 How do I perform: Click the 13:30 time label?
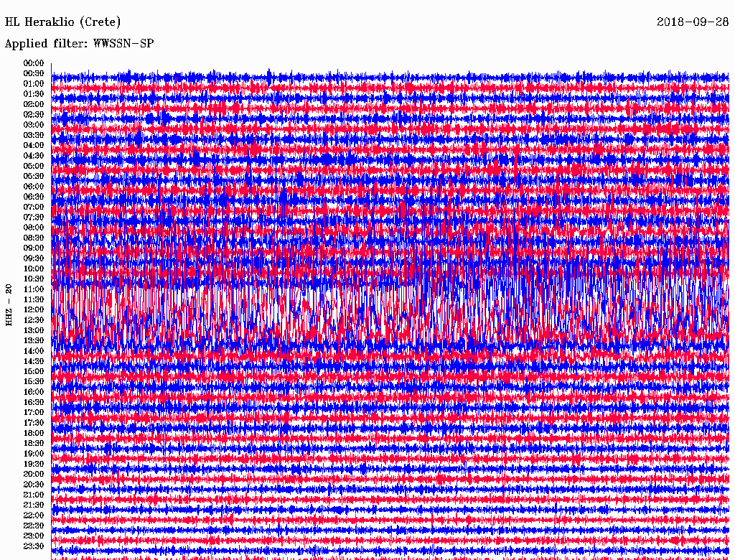pyautogui.click(x=34, y=340)
